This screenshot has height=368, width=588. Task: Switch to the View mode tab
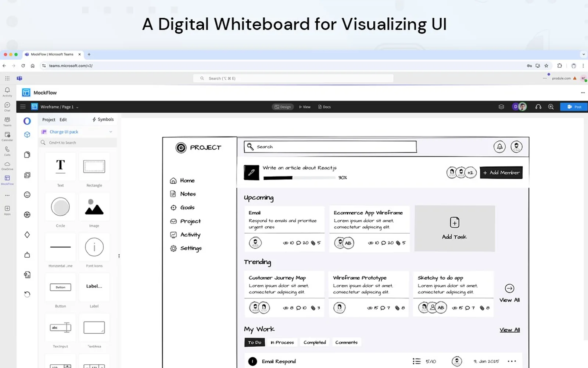(305, 107)
